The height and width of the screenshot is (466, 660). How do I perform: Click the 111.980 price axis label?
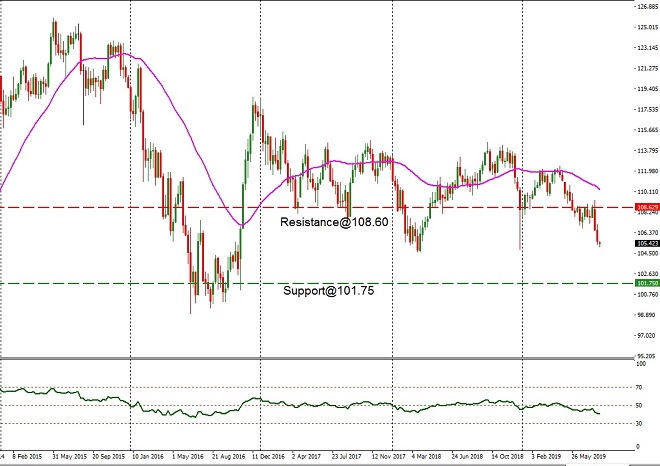(648, 171)
